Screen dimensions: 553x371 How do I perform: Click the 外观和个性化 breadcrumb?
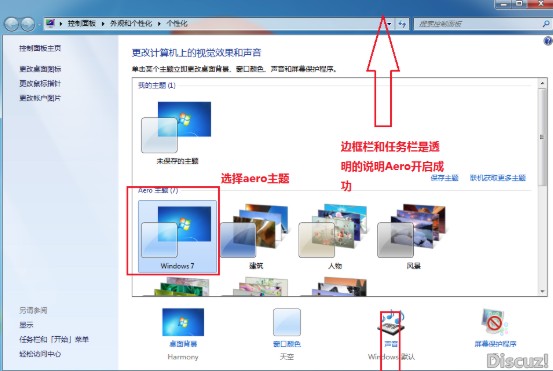[131, 24]
